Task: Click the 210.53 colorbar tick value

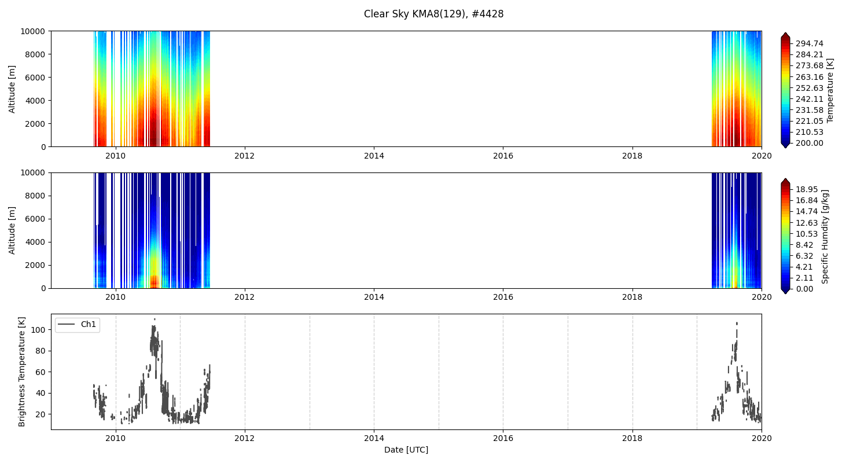Action: pyautogui.click(x=809, y=132)
